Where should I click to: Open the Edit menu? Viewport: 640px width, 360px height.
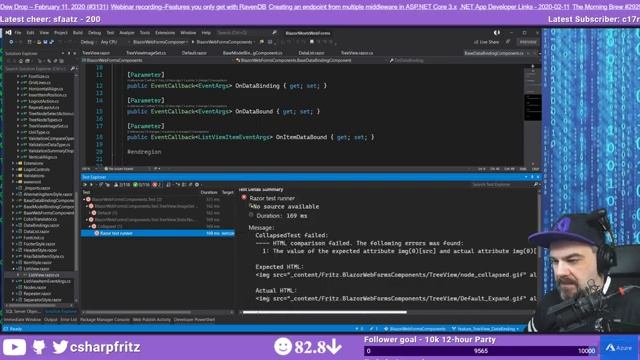[x=31, y=33]
